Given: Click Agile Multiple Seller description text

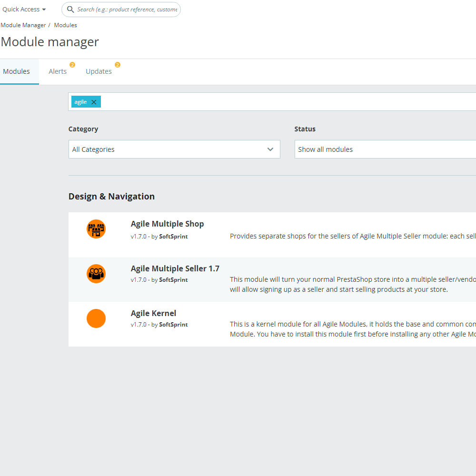Looking at the screenshot, I should [353, 284].
